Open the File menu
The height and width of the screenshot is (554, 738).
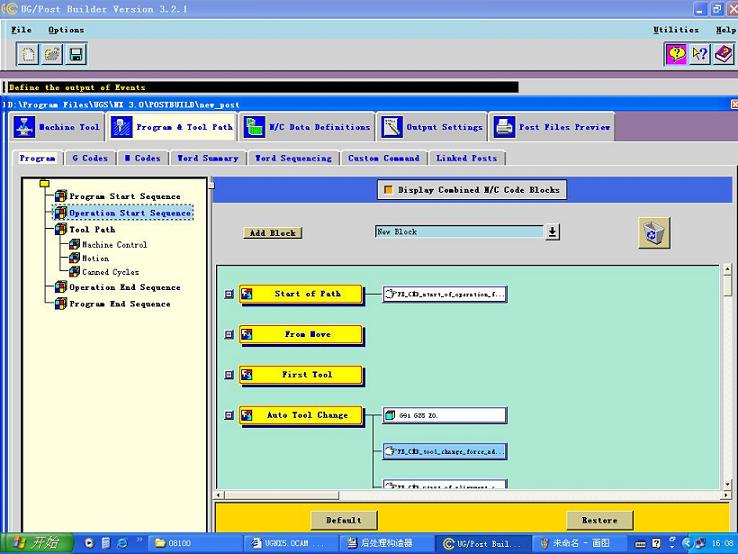(x=21, y=30)
